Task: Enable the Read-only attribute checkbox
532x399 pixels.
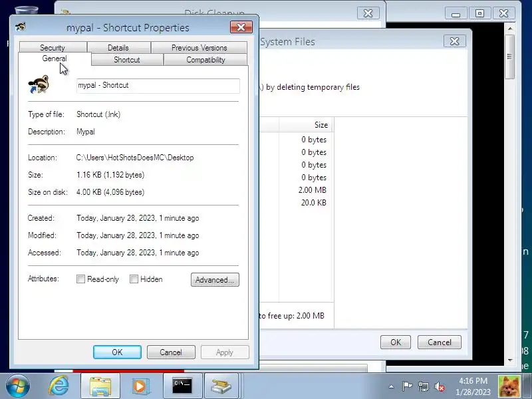Action: [80, 279]
